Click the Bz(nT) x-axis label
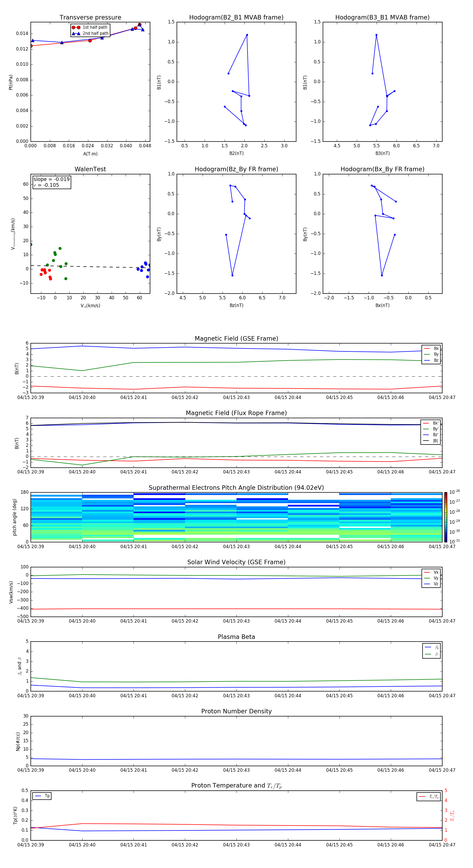The image size is (473, 868). (236, 305)
